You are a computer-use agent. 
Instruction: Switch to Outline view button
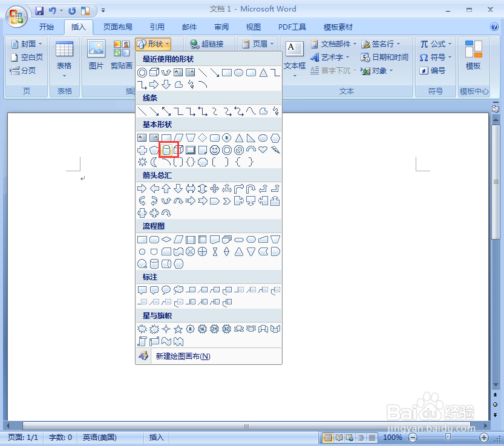pyautogui.click(x=361, y=438)
